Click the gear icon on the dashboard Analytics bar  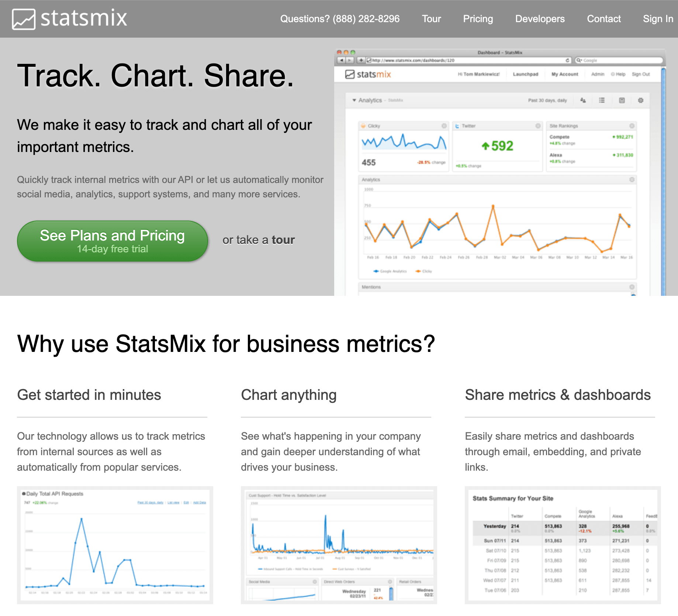pos(641,100)
